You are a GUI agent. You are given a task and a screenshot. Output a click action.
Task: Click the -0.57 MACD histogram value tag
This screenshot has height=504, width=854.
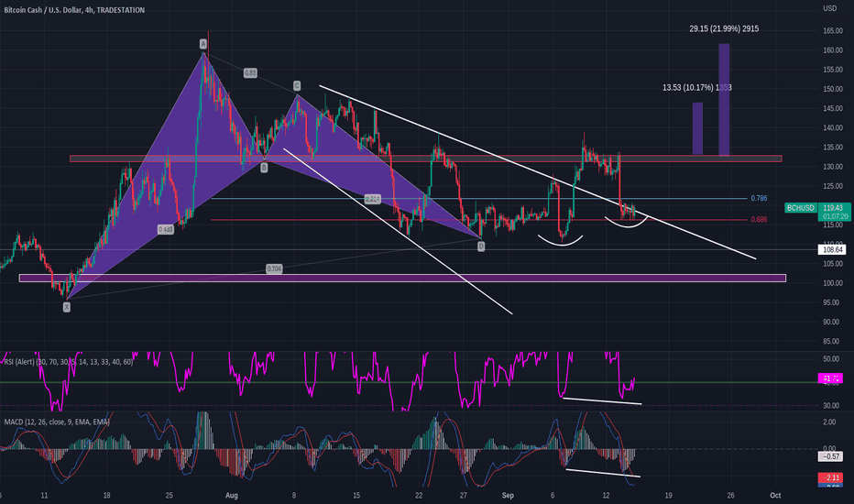tap(830, 456)
